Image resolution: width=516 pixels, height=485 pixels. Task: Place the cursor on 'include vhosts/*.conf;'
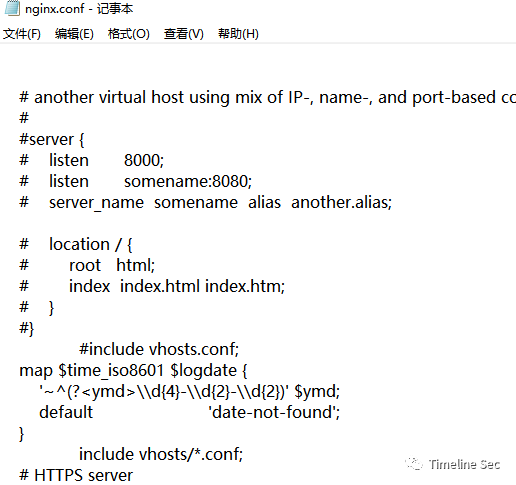pyautogui.click(x=161, y=454)
